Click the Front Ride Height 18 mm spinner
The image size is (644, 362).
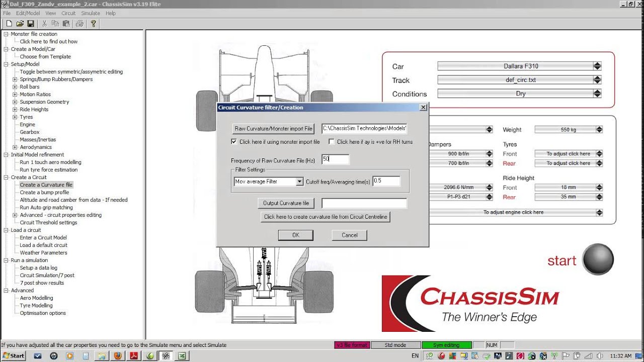coord(599,188)
